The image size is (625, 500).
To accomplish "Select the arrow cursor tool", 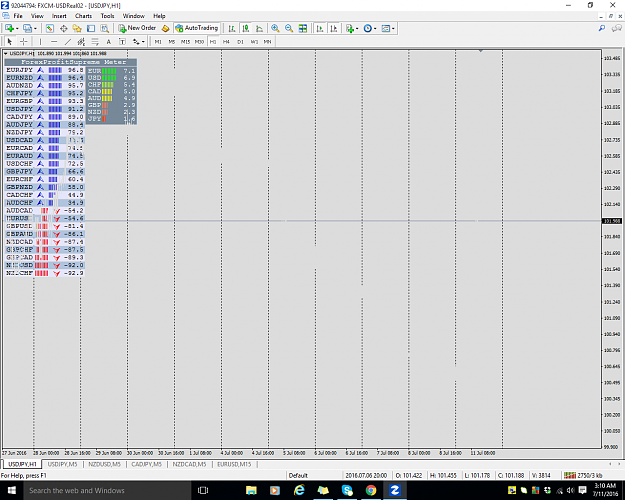I will [x=10, y=41].
